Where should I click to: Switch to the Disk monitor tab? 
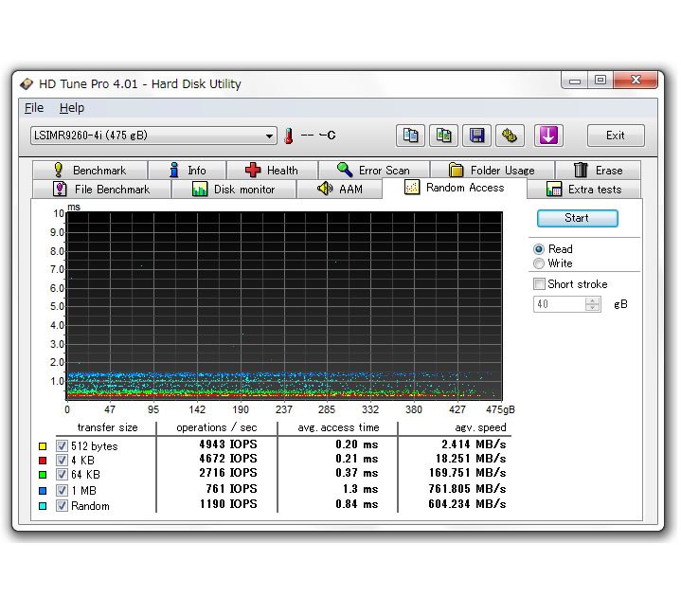coord(233,190)
